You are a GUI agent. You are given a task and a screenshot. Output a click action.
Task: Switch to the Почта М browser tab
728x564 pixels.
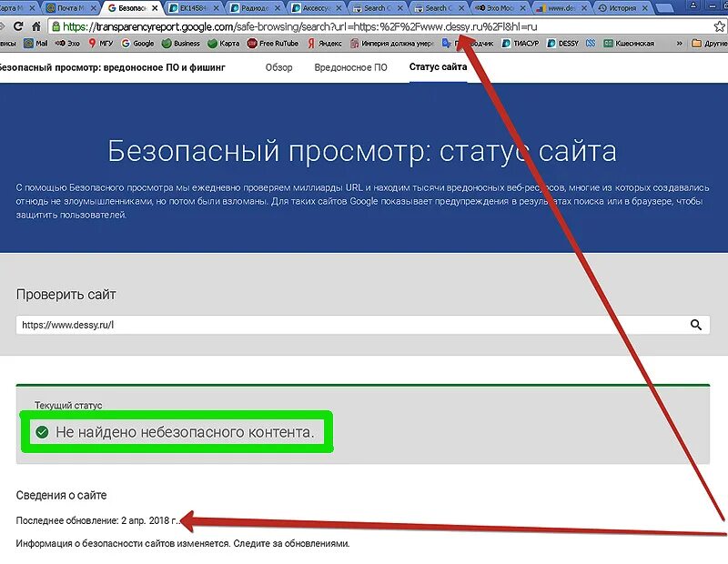click(x=71, y=8)
